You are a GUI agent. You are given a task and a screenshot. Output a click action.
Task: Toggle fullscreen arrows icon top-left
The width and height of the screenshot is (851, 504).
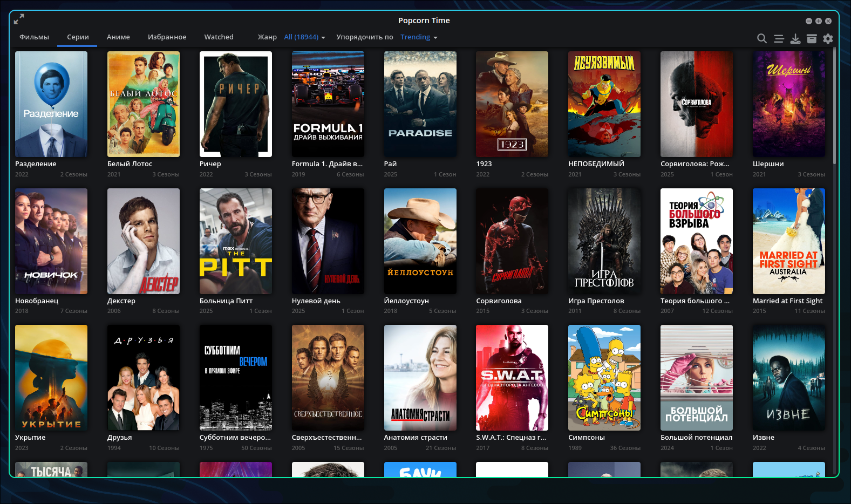click(19, 19)
